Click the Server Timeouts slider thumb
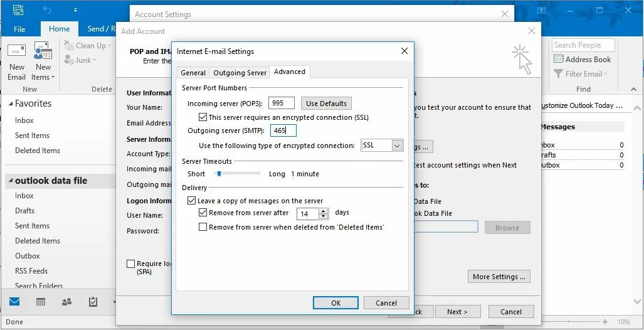Viewport: 644px width, 330px height. click(219, 174)
